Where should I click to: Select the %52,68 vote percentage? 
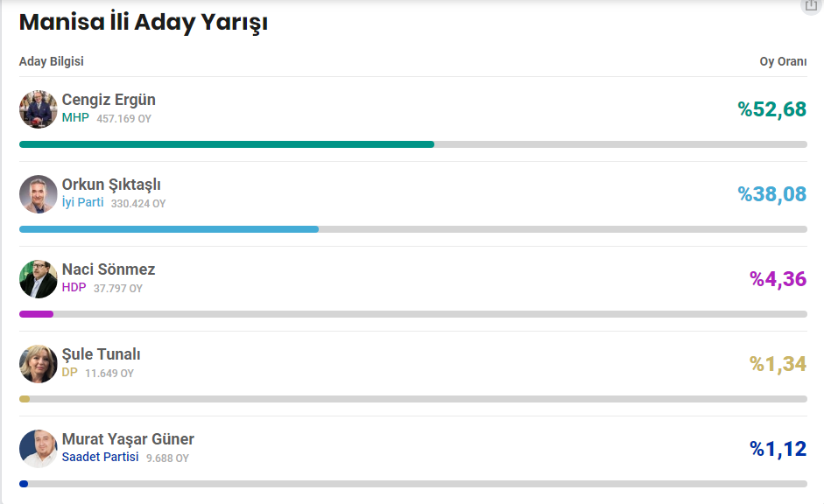click(x=772, y=109)
